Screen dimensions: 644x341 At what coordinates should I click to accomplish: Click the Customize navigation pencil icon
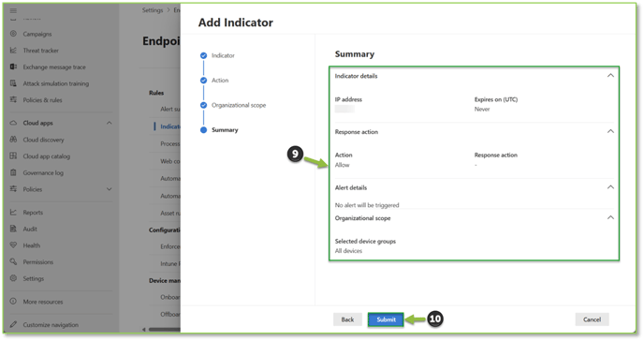tap(13, 324)
